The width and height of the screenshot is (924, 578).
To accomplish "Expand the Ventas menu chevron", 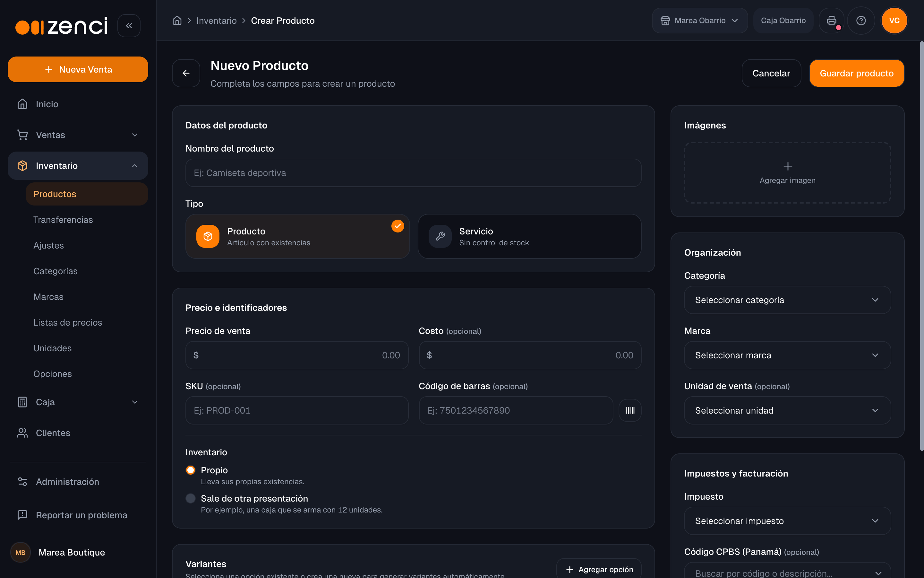I will pos(134,135).
